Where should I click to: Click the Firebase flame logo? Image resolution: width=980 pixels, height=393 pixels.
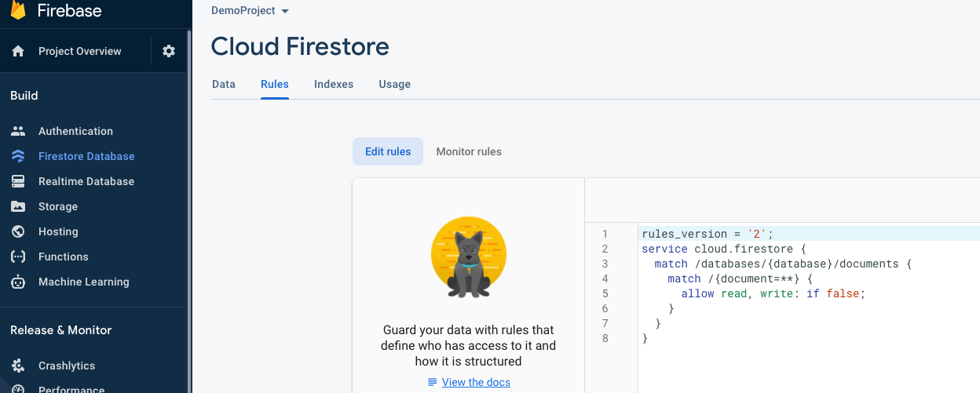tap(17, 9)
